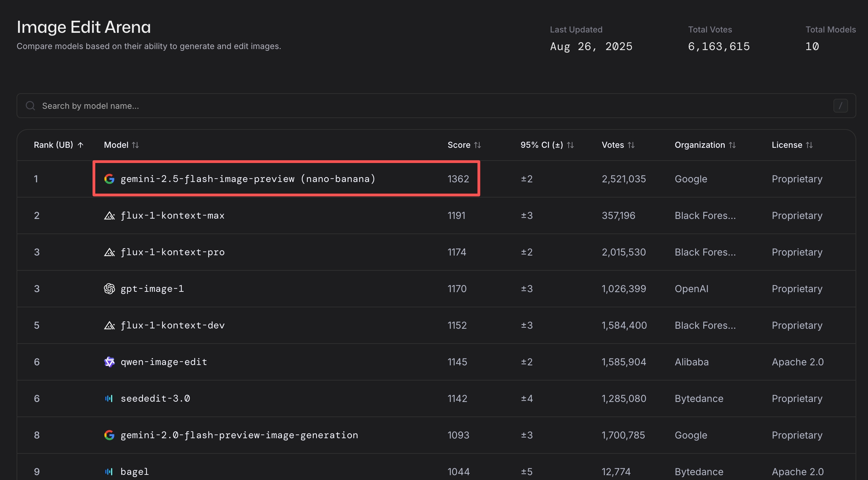868x480 pixels.
Task: Click votes value 1,584,400
Action: pyautogui.click(x=624, y=325)
